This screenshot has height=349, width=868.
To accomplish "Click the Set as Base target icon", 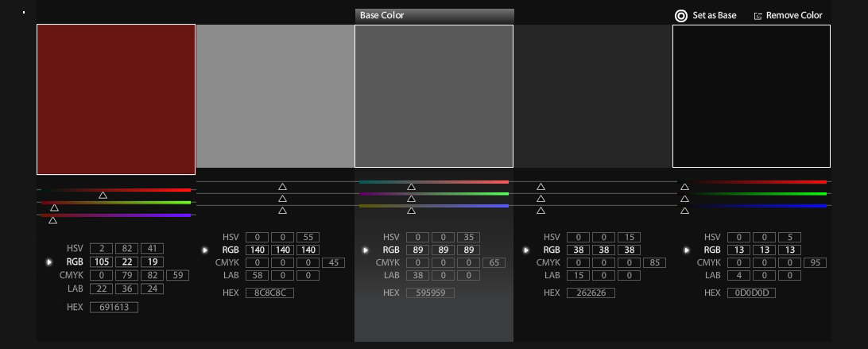I will (x=680, y=16).
